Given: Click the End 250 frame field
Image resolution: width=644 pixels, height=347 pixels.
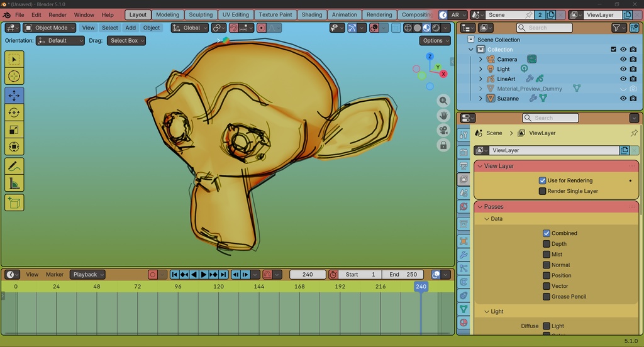Looking at the screenshot, I should point(403,274).
